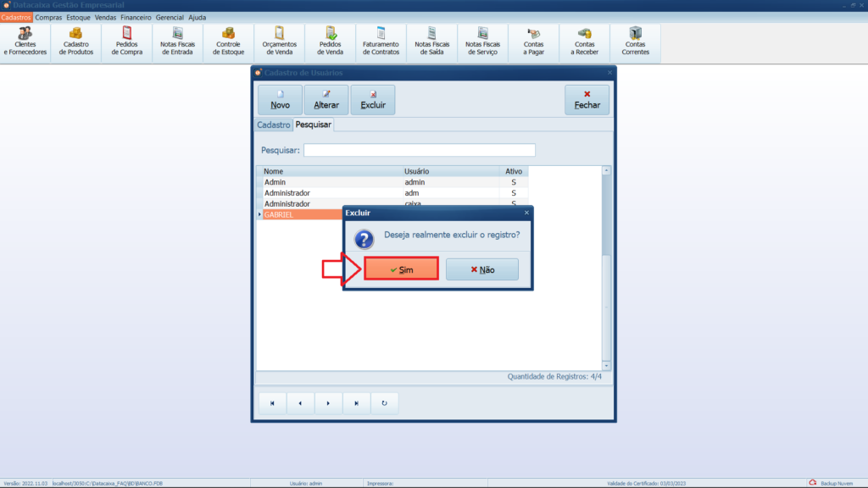Screen dimensions: 868x488
Task: Open Controle de Estoque toolbar icon
Action: (229, 42)
